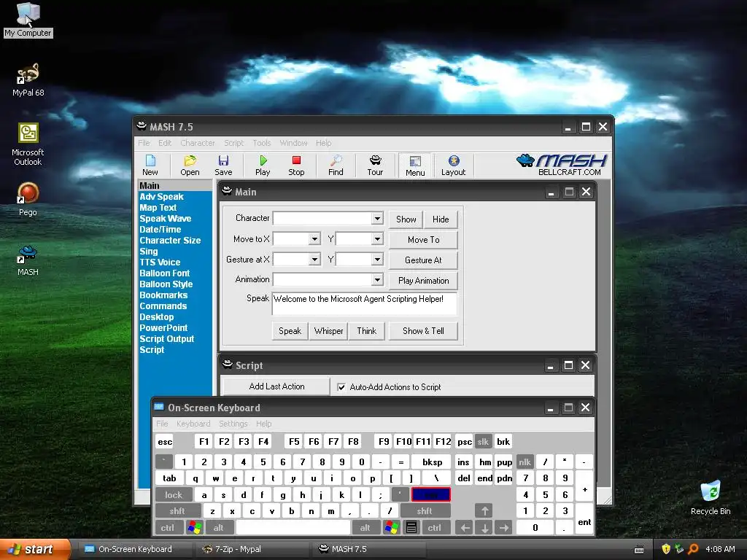Click the Layout toolbar icon

[453, 166]
